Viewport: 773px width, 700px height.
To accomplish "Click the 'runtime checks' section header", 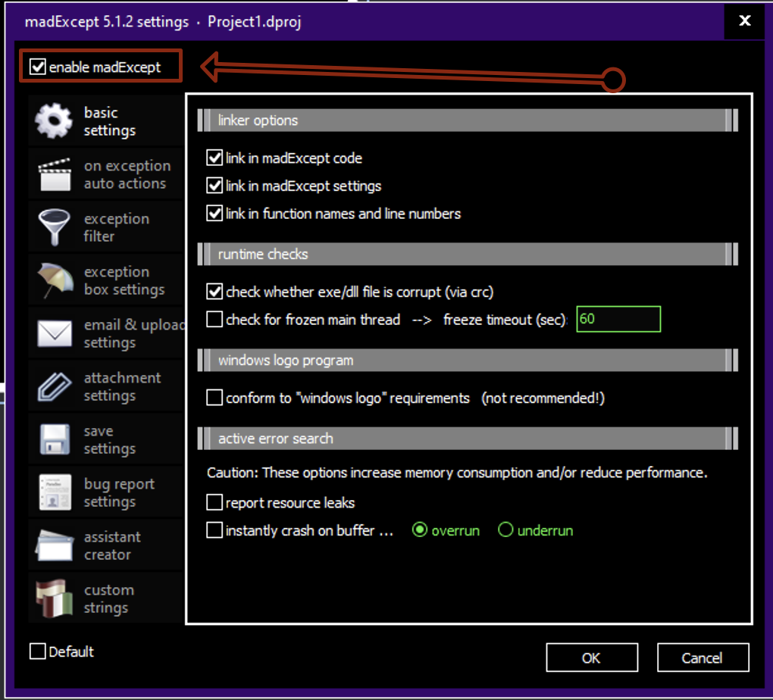I will pos(468,254).
